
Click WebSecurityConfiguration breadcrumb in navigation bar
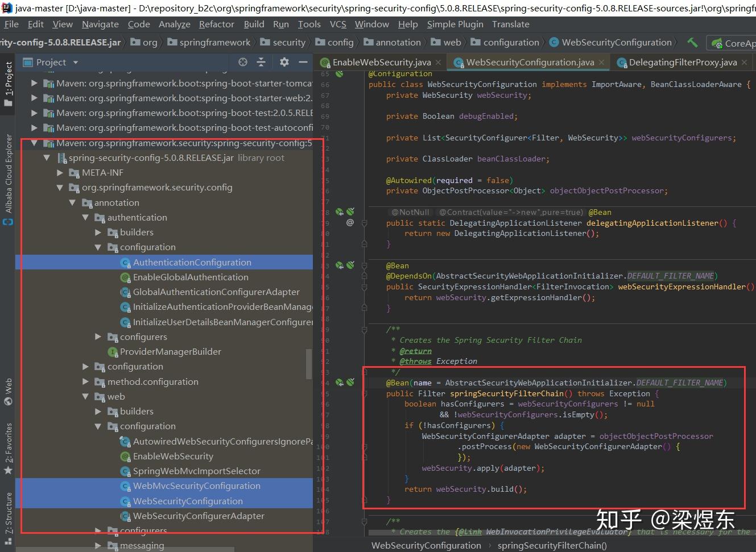click(x=611, y=43)
